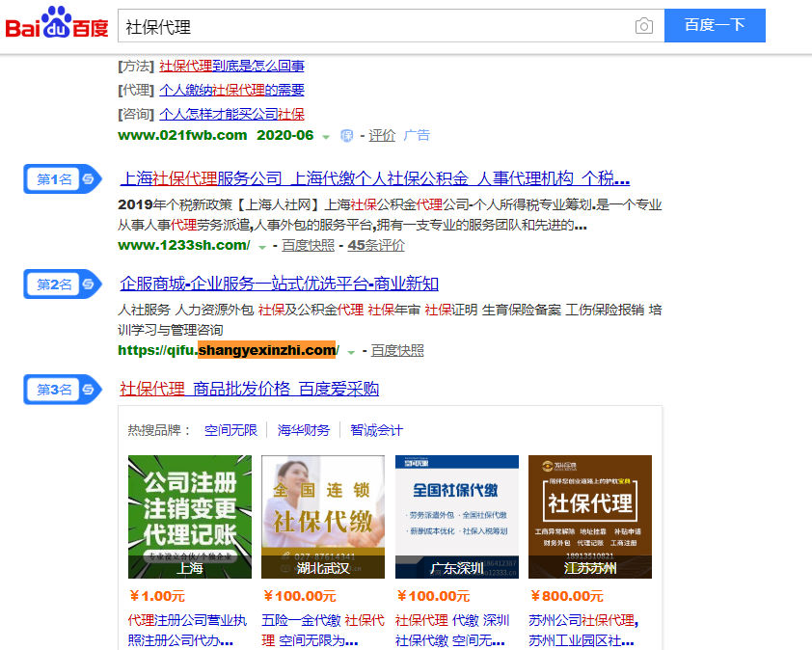Open the 湖北武汉 社保代缴 product thumbnail

point(323,517)
